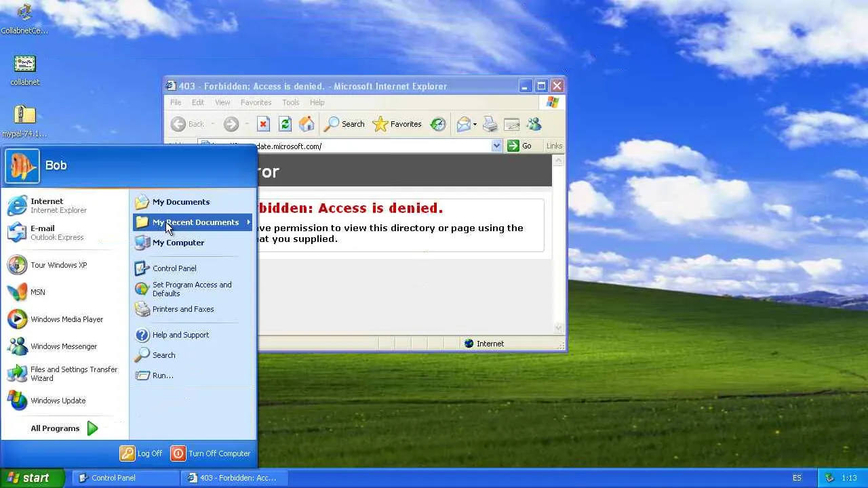Viewport: 868px width, 488px height.
Task: Select the mypal-74.1 desktop icon
Action: [x=24, y=122]
